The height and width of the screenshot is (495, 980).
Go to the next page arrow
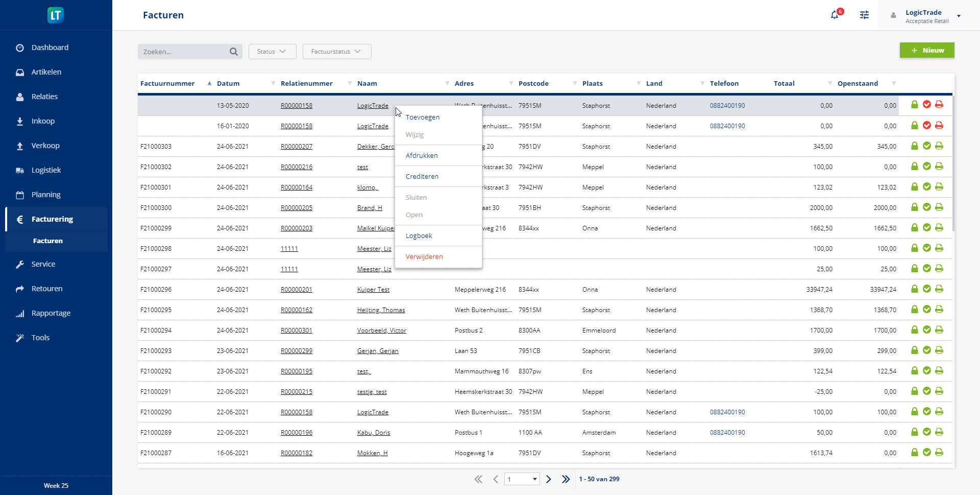549,479
